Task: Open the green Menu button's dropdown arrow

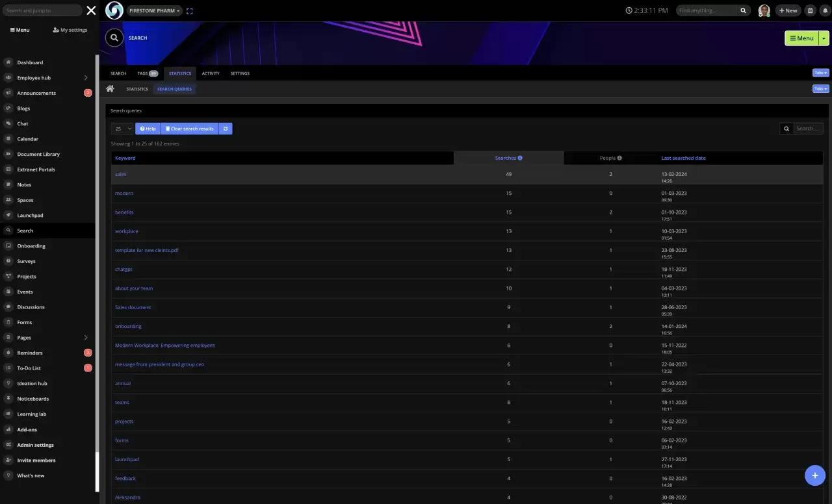Action: pyautogui.click(x=823, y=38)
